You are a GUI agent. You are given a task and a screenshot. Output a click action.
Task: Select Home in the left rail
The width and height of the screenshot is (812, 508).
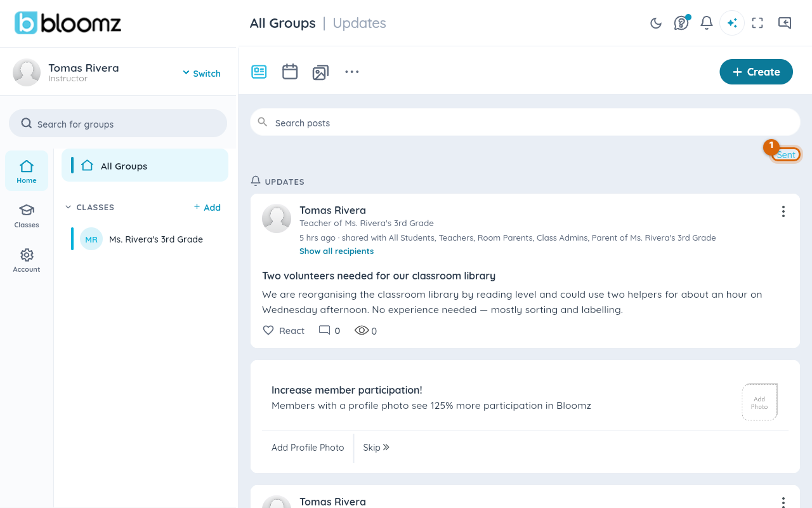tap(27, 171)
